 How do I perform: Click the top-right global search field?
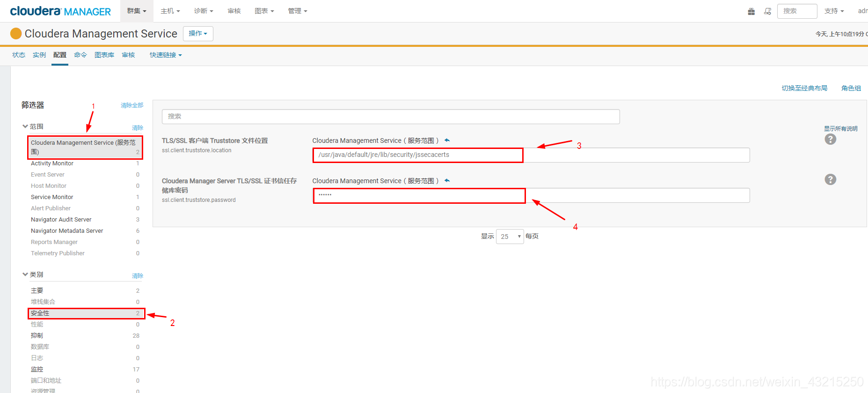tap(797, 11)
